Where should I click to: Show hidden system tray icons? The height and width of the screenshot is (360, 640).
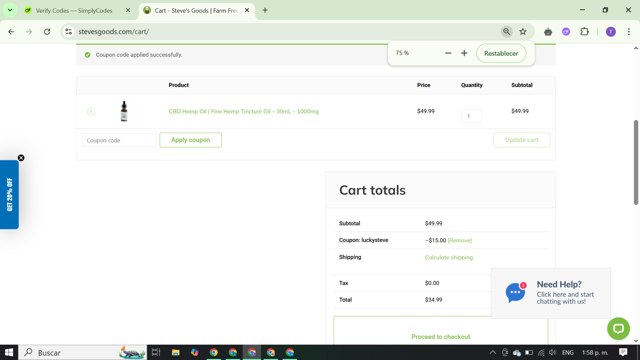click(x=493, y=352)
